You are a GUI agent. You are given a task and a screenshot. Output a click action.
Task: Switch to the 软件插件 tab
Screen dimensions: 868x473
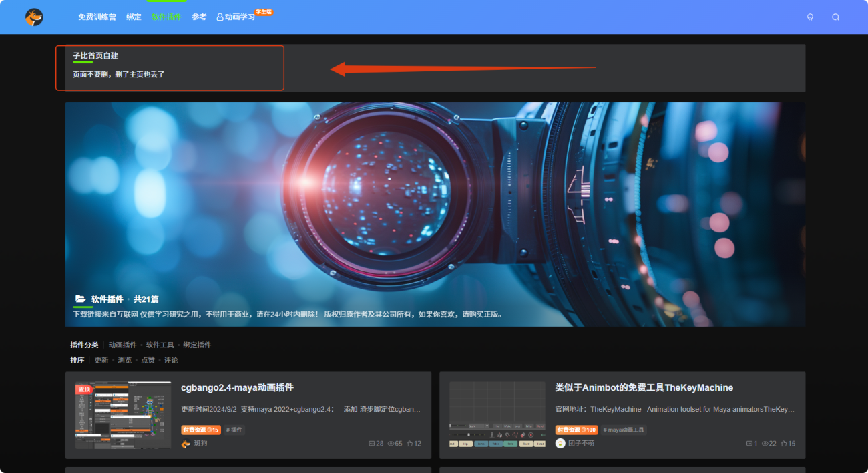166,17
